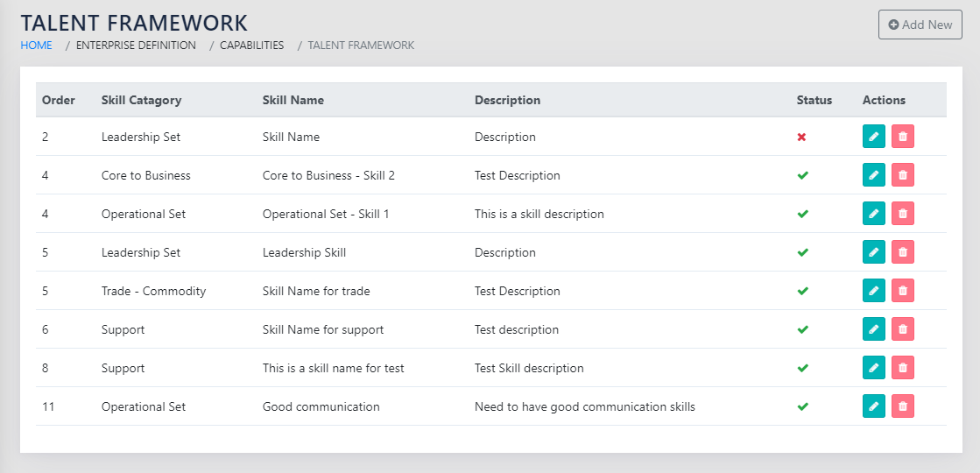Click the Skill Catagory column header

141,100
